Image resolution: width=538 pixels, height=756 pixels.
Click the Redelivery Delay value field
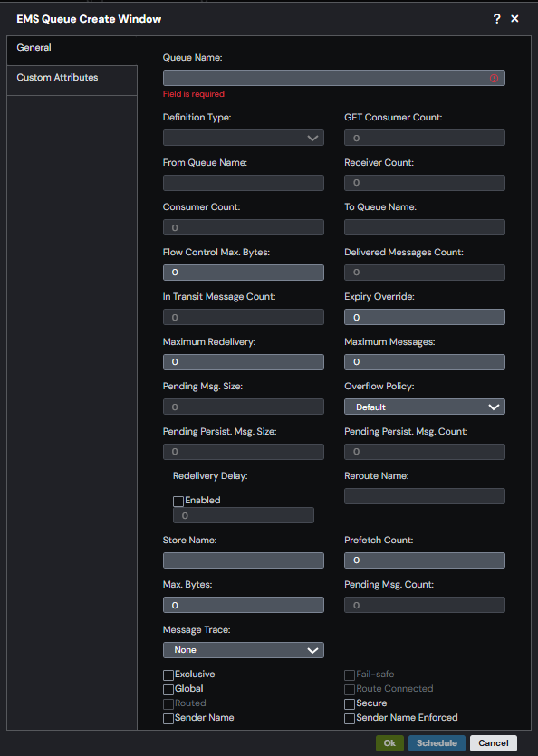point(243,515)
